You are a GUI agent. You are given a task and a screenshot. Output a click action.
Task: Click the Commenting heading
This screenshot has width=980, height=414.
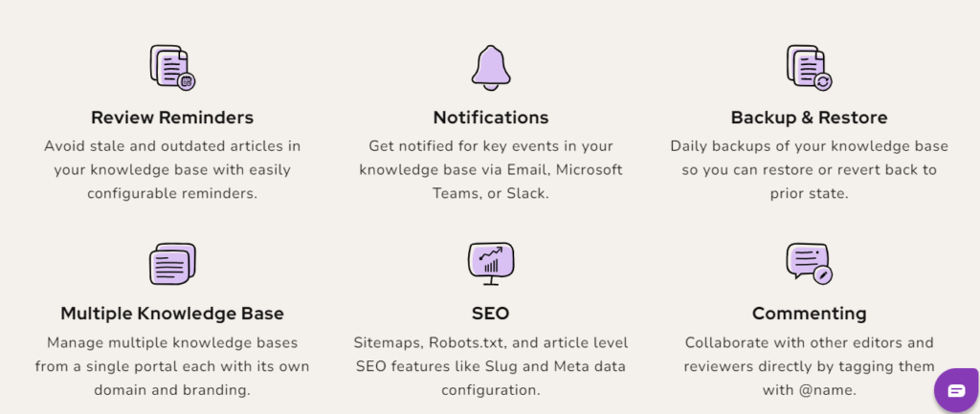pos(809,314)
